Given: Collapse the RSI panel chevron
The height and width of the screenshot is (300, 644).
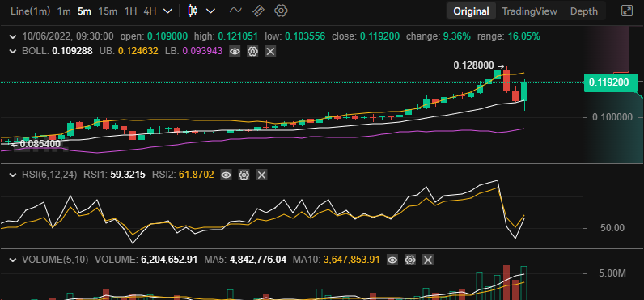Looking at the screenshot, I should tap(14, 175).
